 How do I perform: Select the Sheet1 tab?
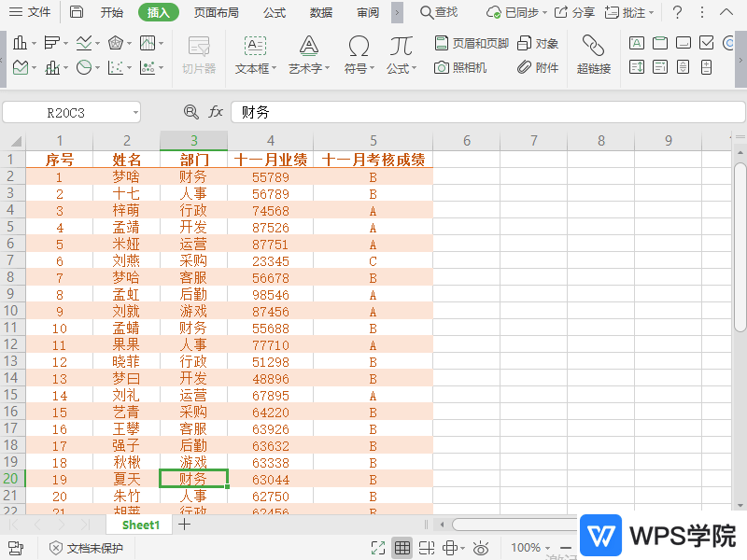[x=138, y=525]
